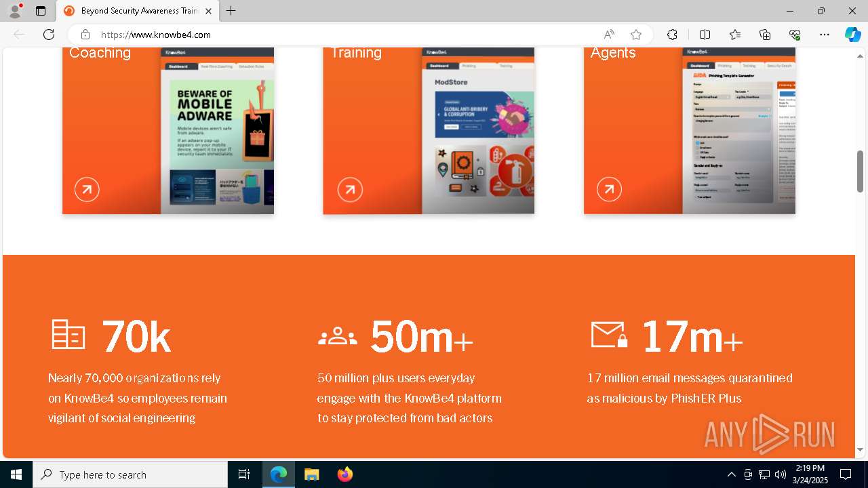
Task: Select the Beyond Security Awareness Training tab
Action: point(138,11)
